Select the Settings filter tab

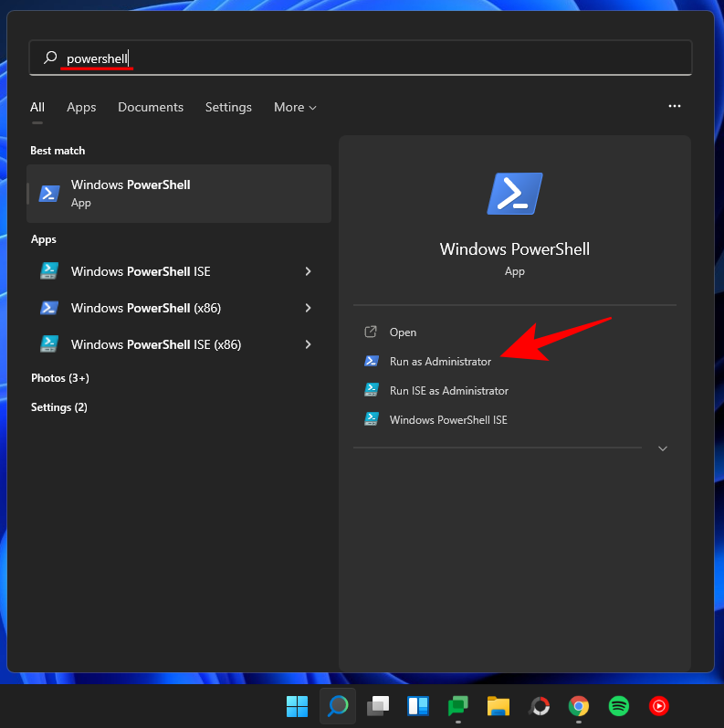[x=228, y=107]
